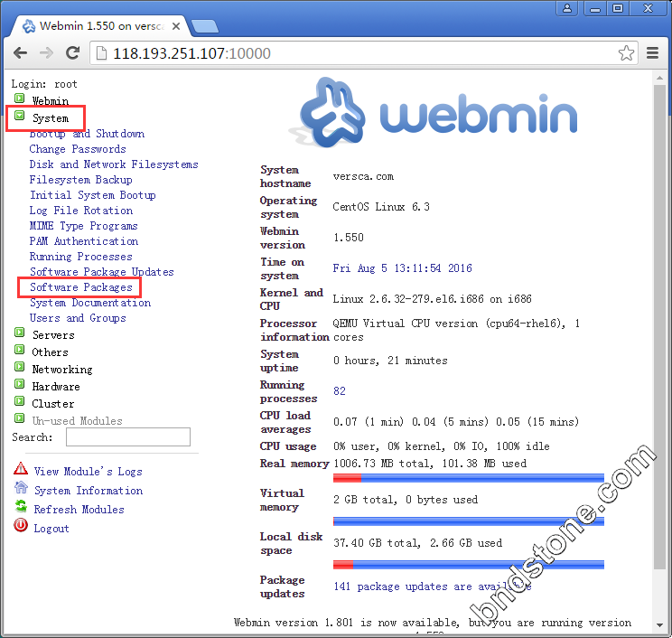Click the browser forward arrow
The height and width of the screenshot is (638, 672).
tap(46, 53)
